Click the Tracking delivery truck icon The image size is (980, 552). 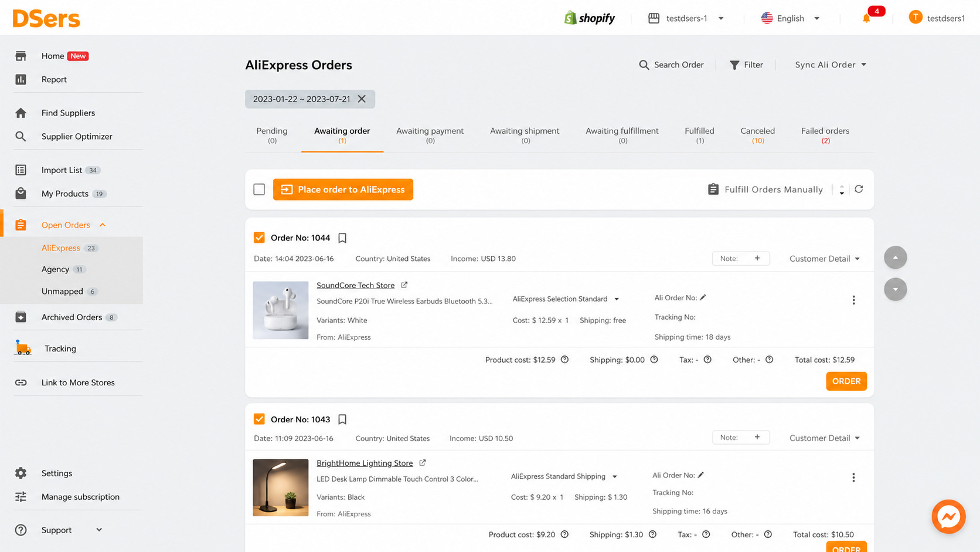coord(23,348)
